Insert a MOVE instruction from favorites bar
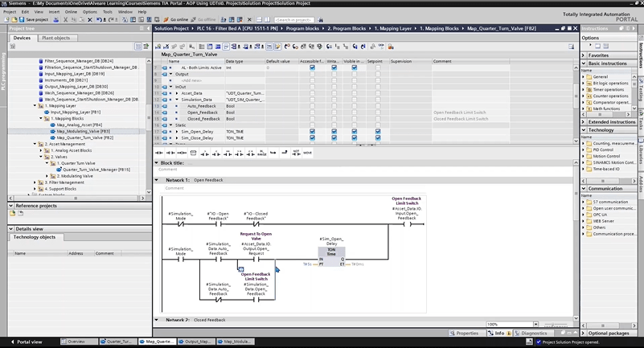The height and width of the screenshot is (348, 644). pyautogui.click(x=307, y=152)
